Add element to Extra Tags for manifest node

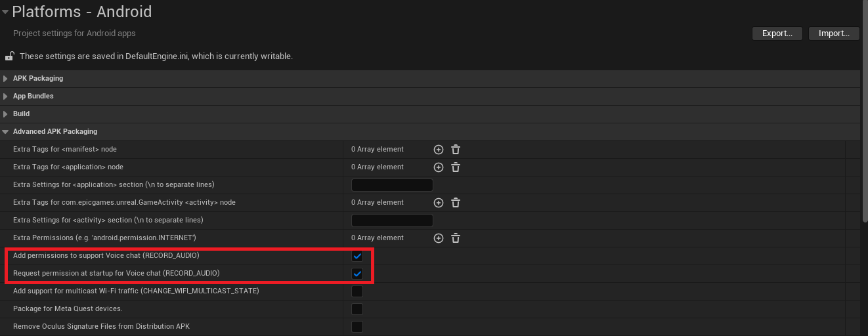439,150
